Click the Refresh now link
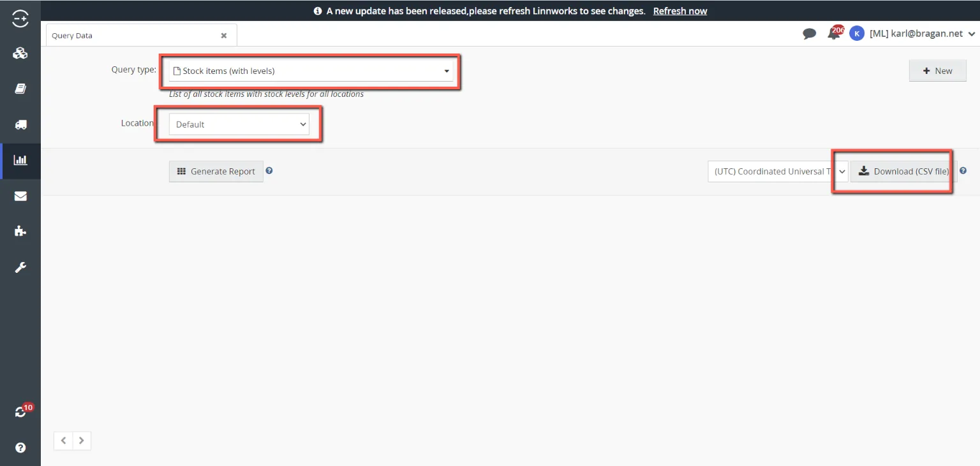Viewport: 980px width, 466px height. (680, 11)
